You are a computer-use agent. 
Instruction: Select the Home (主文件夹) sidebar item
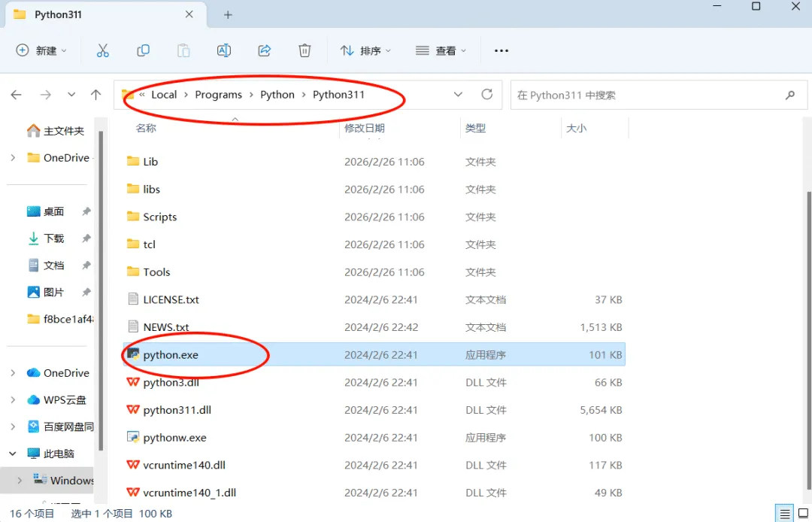point(56,131)
